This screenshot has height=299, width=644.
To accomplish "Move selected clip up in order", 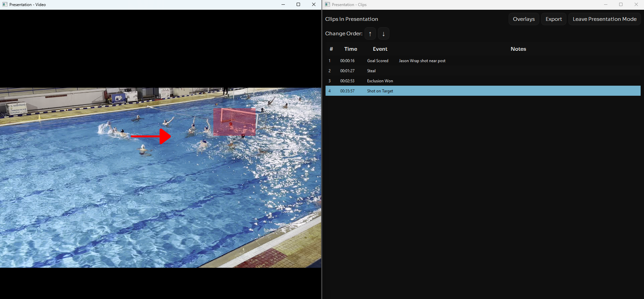I will 370,34.
